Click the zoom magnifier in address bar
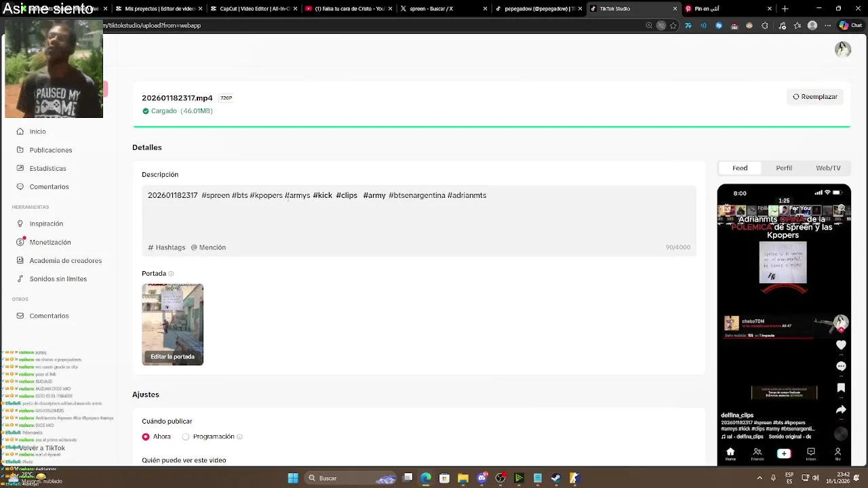868x488 pixels. [649, 26]
